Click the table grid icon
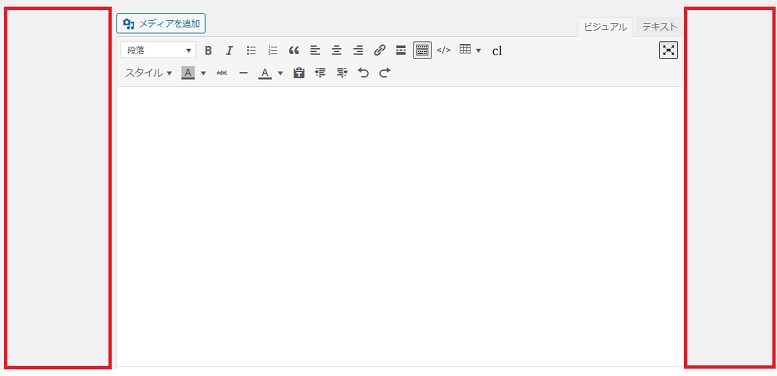The image size is (777, 376). point(465,49)
